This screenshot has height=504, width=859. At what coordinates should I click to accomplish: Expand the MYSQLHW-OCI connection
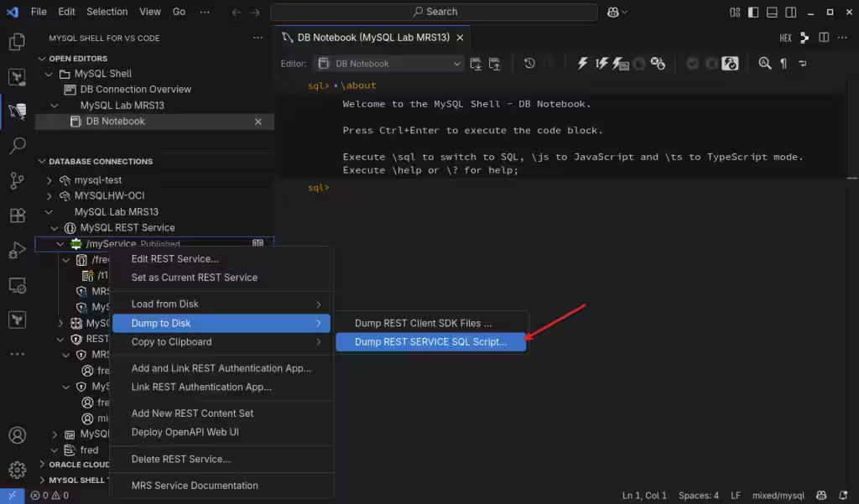(49, 195)
